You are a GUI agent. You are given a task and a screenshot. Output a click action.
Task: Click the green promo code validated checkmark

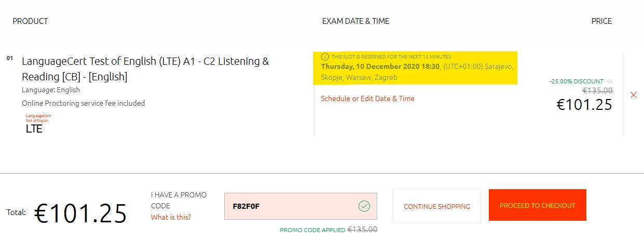click(x=364, y=206)
